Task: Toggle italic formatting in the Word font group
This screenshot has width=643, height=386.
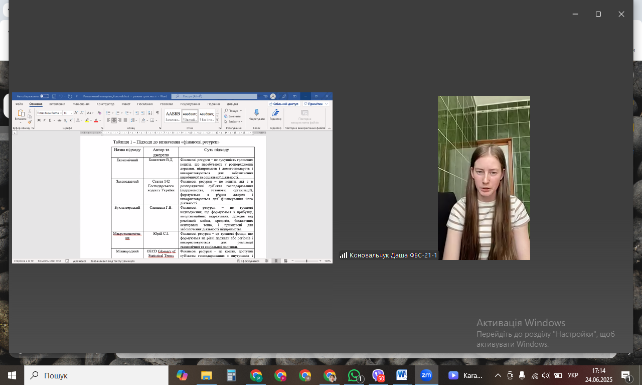Action: [x=44, y=121]
